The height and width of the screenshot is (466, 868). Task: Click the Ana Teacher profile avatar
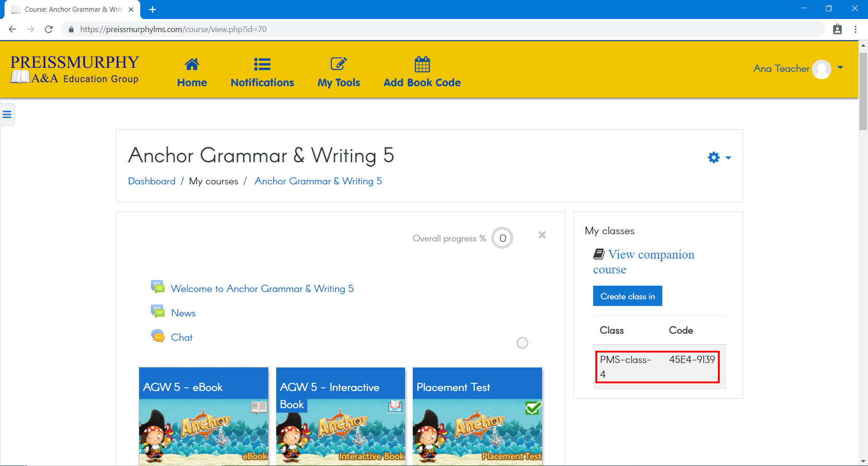tap(821, 69)
